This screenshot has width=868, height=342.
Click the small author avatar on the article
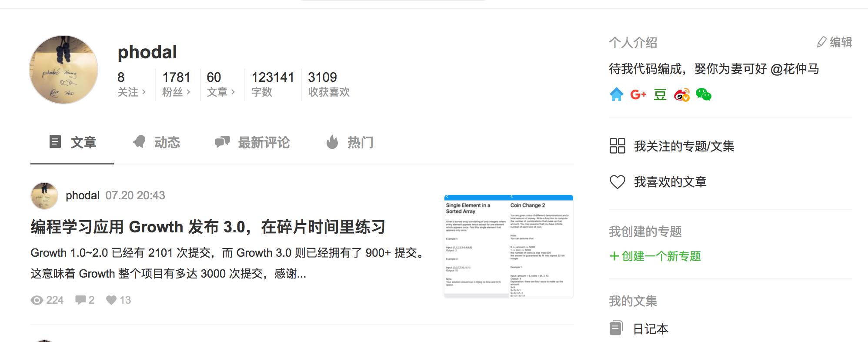(44, 196)
